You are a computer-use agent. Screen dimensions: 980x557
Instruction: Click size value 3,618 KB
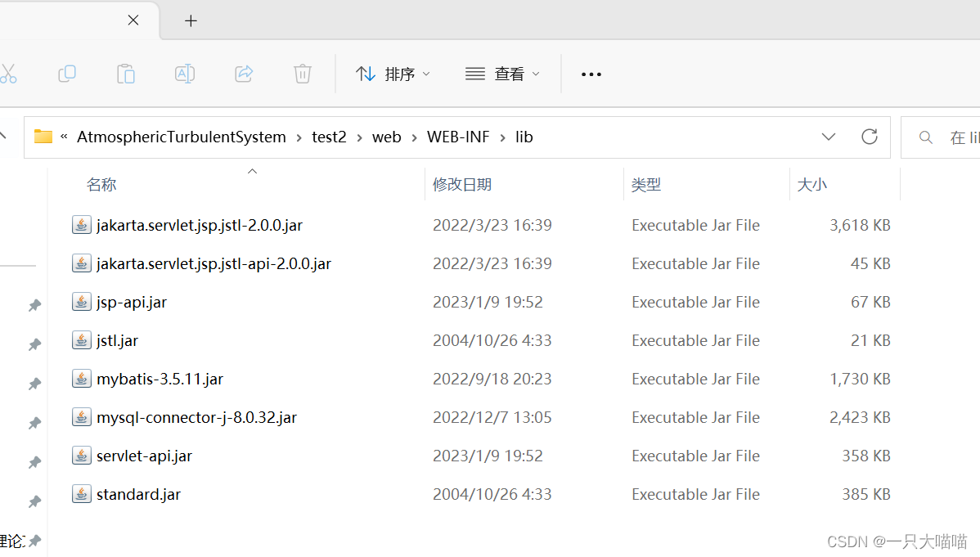point(860,225)
